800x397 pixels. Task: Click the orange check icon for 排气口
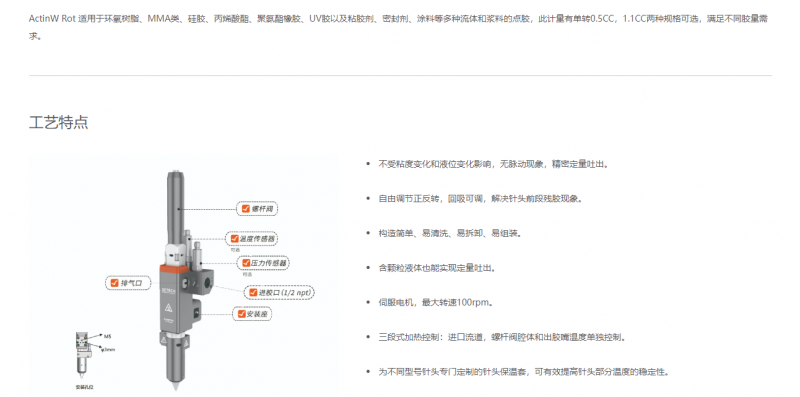point(114,283)
